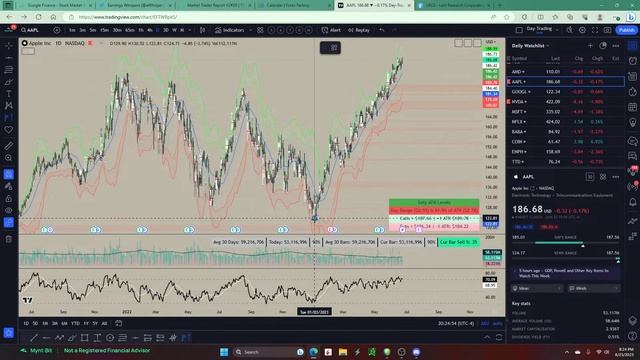Open indicator templates grid icon
The image size is (640, 360).
(x=260, y=30)
